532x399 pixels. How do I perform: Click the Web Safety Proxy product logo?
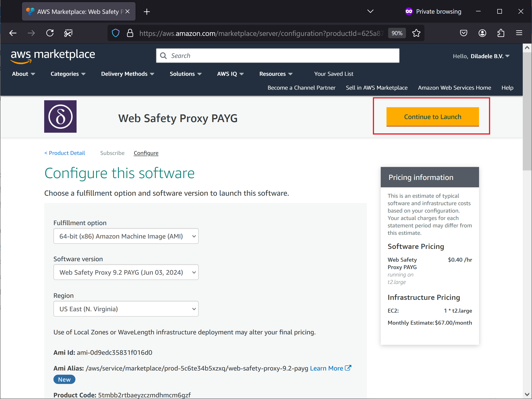click(60, 116)
